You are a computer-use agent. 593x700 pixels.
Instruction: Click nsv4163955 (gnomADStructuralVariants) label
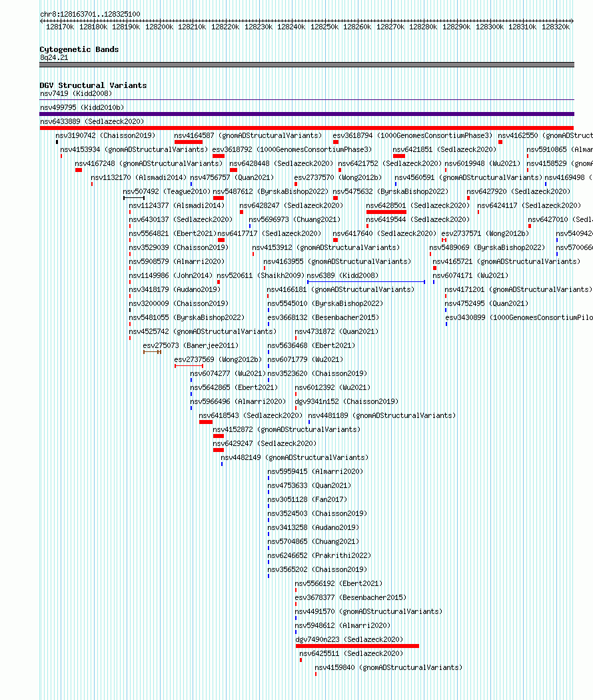coord(337,261)
